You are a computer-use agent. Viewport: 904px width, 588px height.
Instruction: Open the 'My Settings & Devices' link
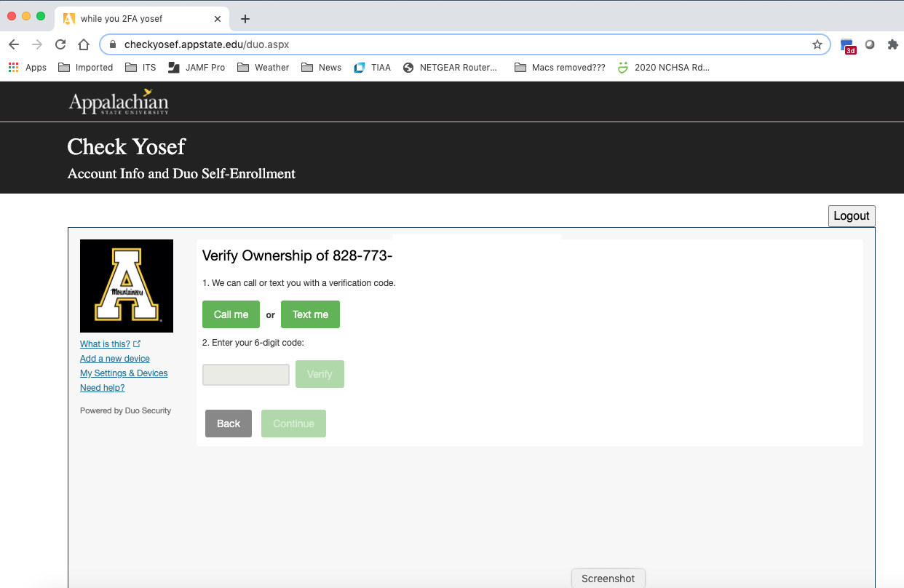coord(124,373)
